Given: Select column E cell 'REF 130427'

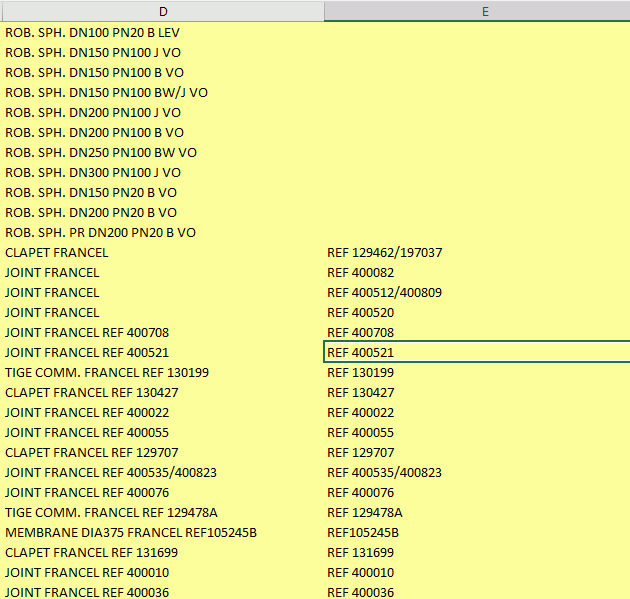Looking at the screenshot, I should tap(477, 393).
